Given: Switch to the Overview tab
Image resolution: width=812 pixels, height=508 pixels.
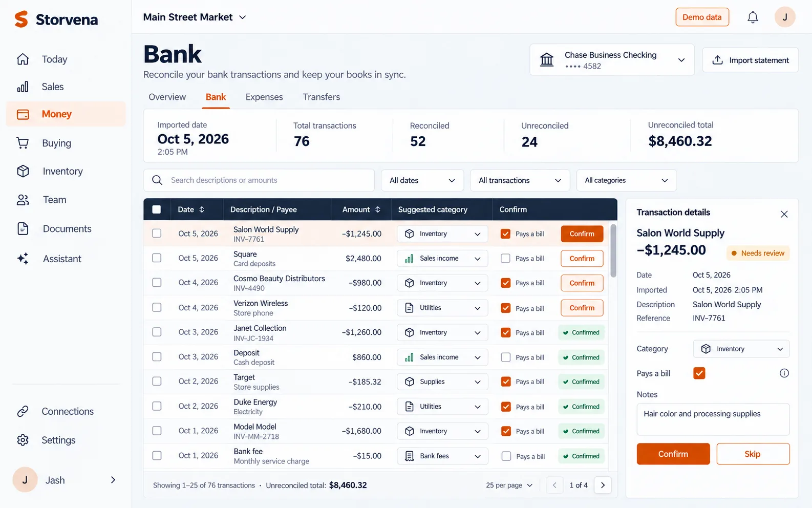Looking at the screenshot, I should [x=167, y=97].
